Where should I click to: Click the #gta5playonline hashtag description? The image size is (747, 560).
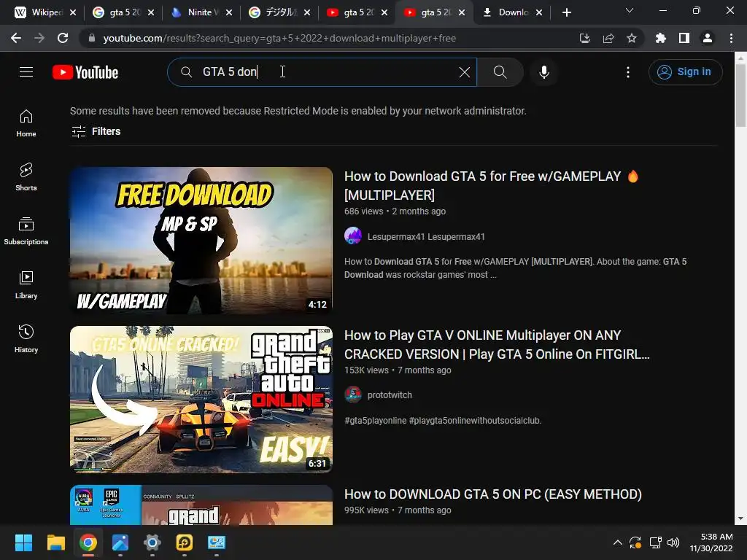(x=443, y=421)
